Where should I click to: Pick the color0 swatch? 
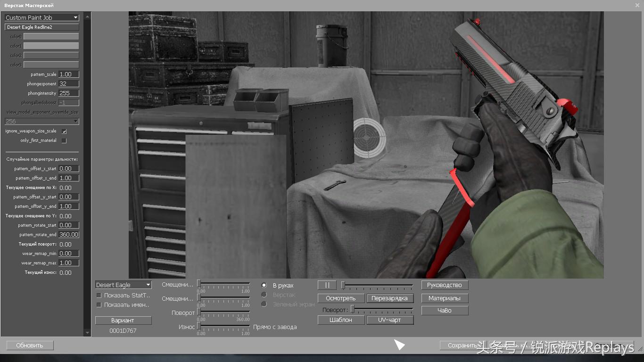(51, 36)
